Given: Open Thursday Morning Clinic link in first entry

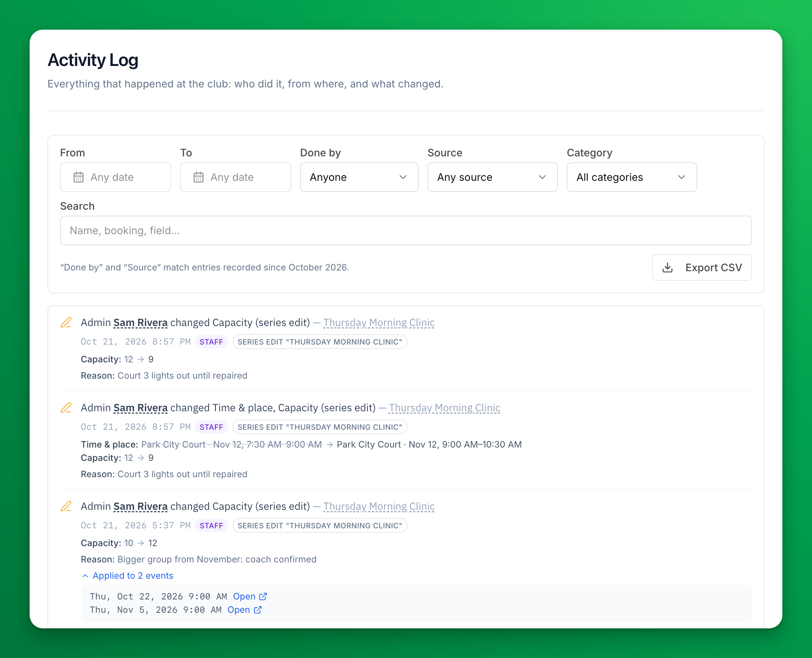Looking at the screenshot, I should point(379,323).
